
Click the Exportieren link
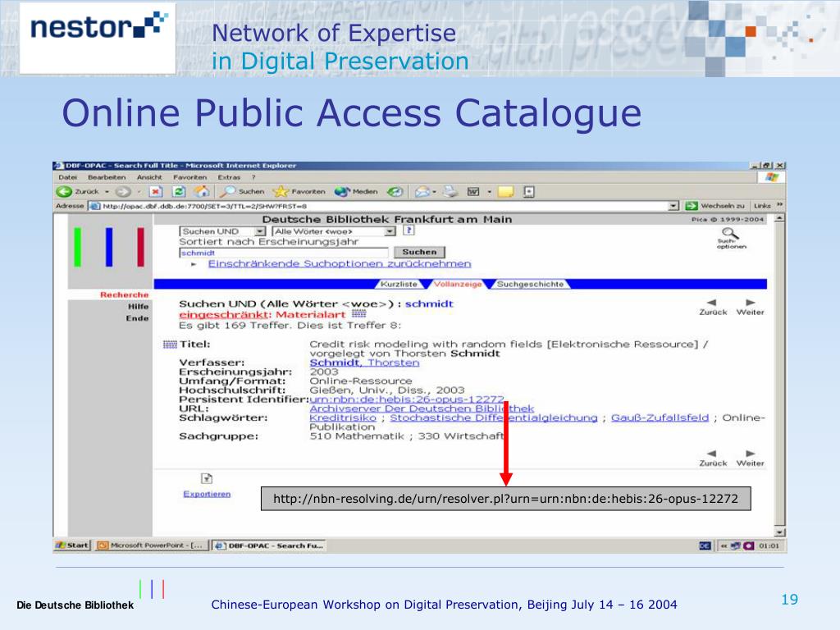click(207, 494)
